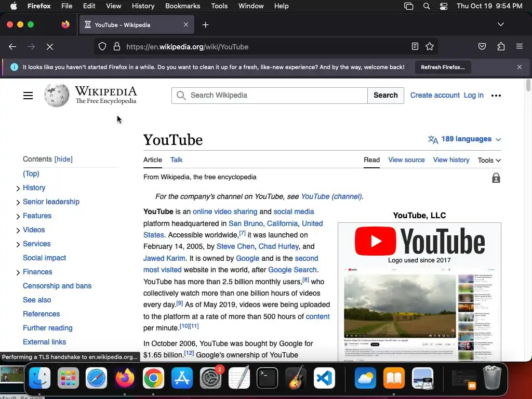
Task: Open the History menu in menu bar
Action: [143, 6]
